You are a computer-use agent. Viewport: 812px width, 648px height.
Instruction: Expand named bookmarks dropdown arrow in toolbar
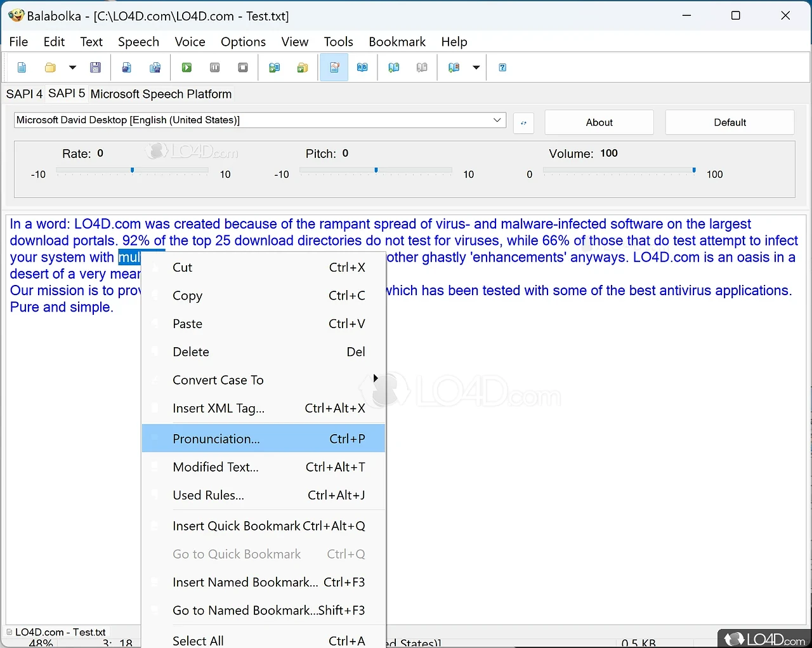pyautogui.click(x=476, y=68)
